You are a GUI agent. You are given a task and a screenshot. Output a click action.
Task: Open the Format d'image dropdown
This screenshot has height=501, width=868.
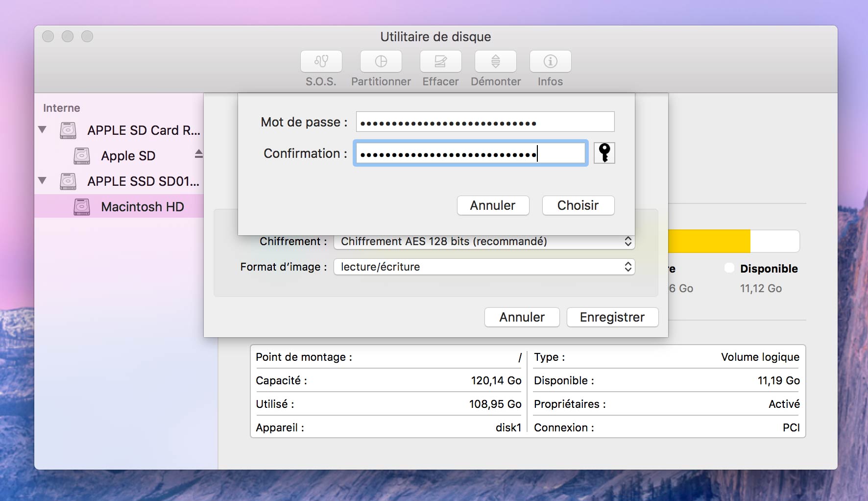tap(484, 267)
